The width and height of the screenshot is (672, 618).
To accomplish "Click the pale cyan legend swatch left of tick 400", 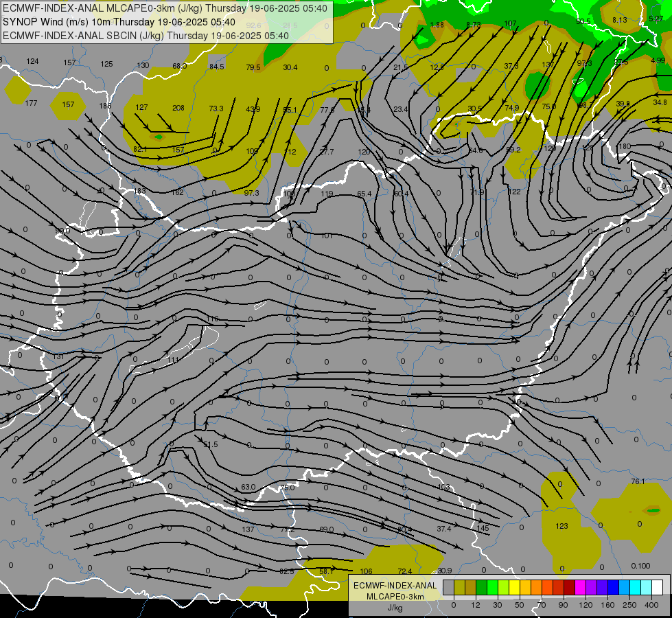I will (x=647, y=587).
